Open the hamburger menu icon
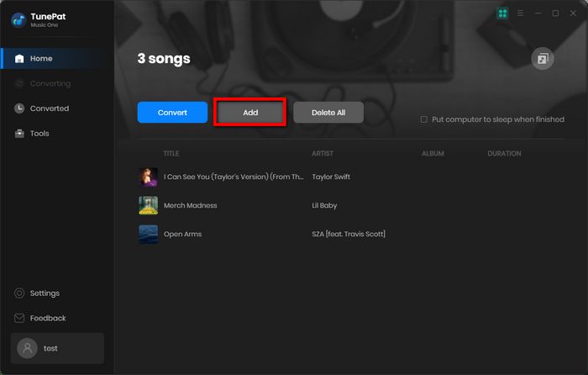Screen dimensions: 588x375 (520, 13)
